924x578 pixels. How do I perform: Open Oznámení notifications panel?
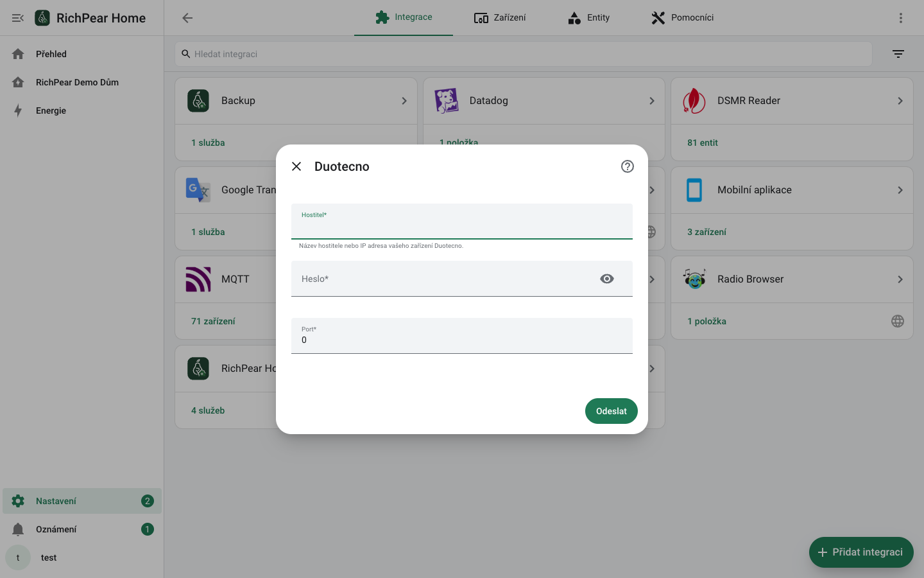pos(82,529)
